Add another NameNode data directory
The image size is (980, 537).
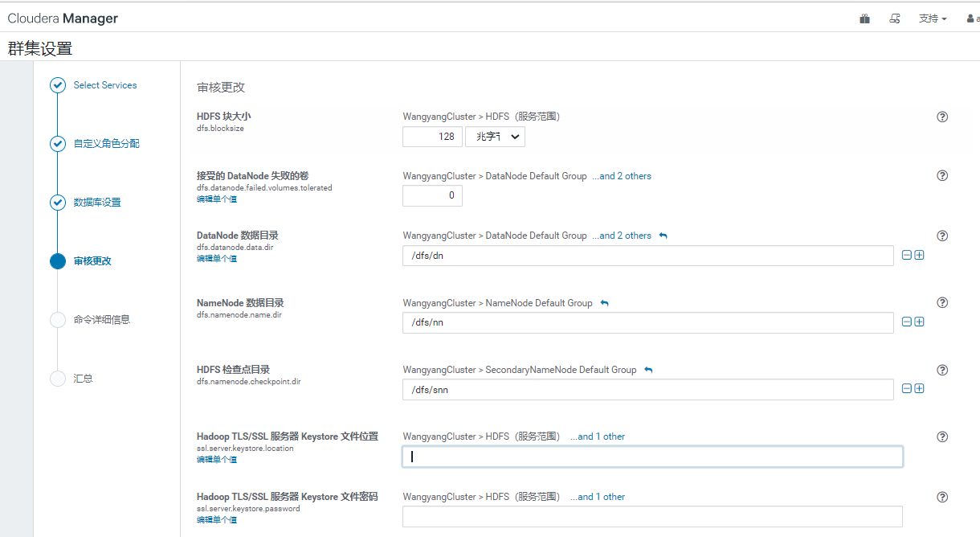coord(920,322)
